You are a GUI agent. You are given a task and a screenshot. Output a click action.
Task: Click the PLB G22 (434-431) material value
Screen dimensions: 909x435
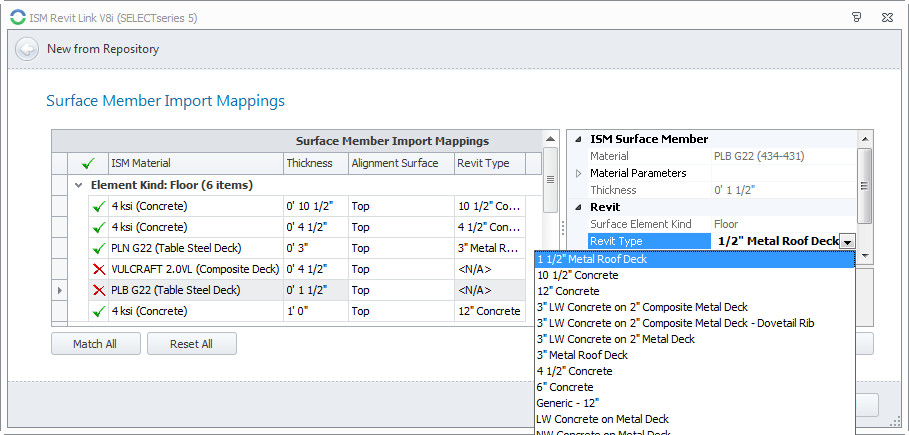point(784,156)
